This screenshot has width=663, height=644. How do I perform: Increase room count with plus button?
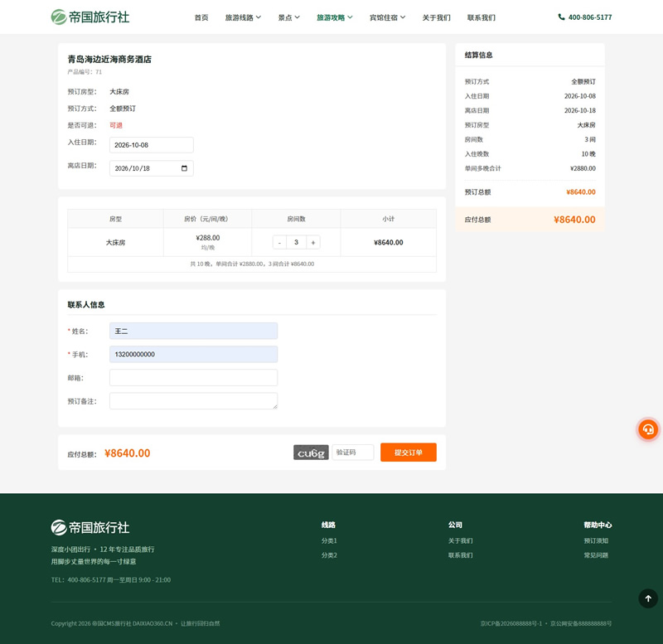(x=313, y=242)
